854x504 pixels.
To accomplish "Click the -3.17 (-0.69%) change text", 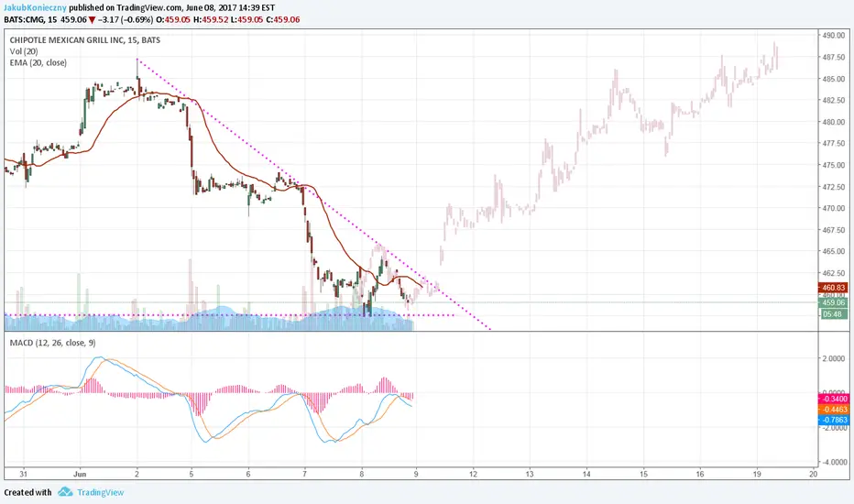I will 126,19.
